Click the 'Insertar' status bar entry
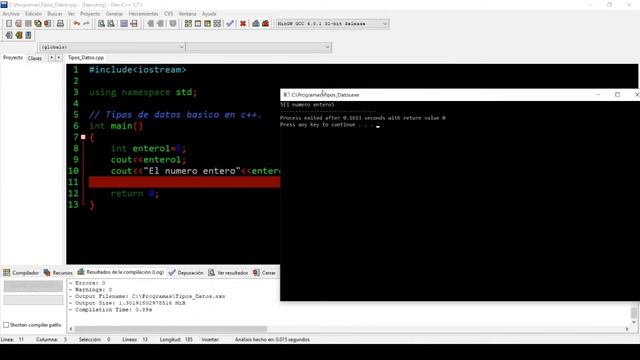The height and width of the screenshot is (360, 640). [210, 340]
